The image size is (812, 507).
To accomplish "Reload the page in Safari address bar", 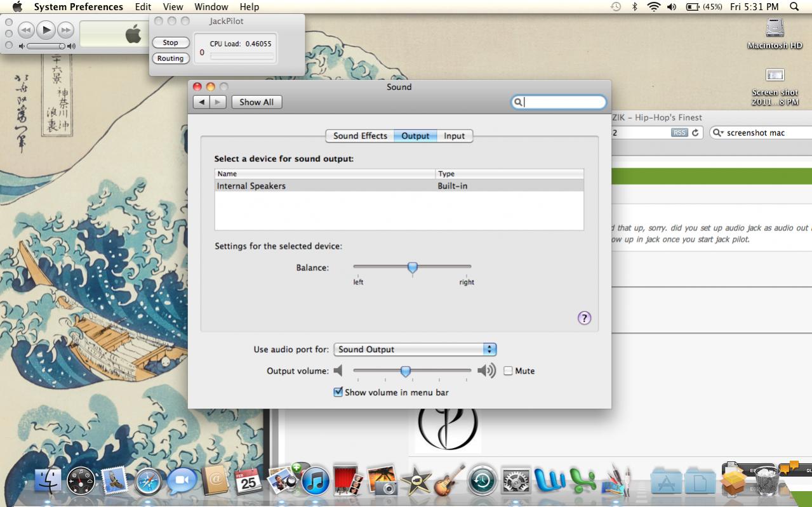I will point(695,133).
